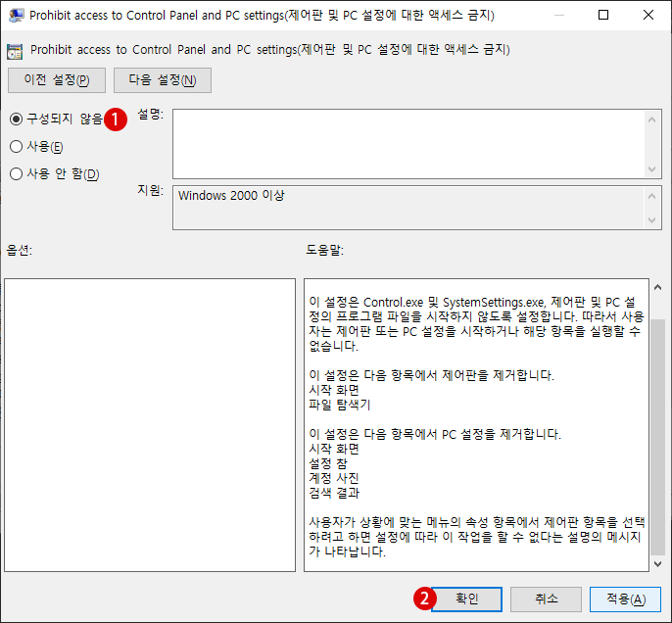The image size is (672, 623).
Task: Click inside the 설명 comment text box
Action: click(x=408, y=144)
